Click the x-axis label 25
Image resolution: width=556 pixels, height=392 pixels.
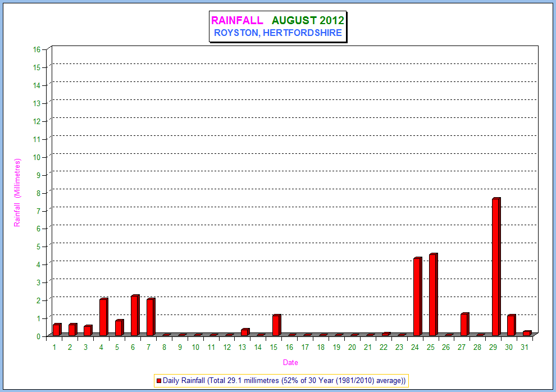coord(430,348)
